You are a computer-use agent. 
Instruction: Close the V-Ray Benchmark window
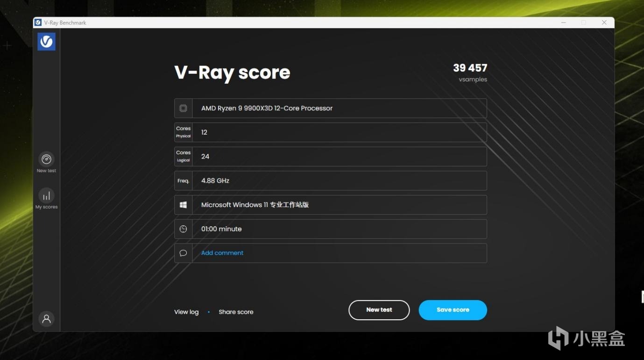click(604, 22)
